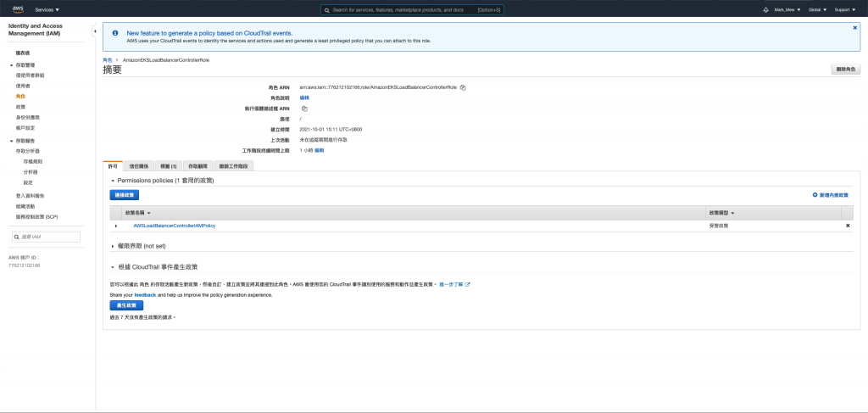Collapse the 存取報告 sidebar section
This screenshot has height=413, width=868.
(x=11, y=141)
